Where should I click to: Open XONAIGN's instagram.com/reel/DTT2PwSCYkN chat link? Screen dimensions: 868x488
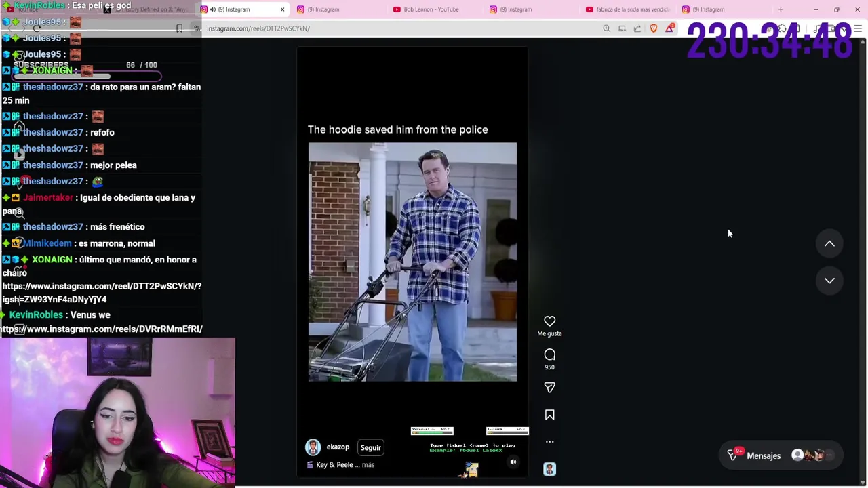(102, 293)
